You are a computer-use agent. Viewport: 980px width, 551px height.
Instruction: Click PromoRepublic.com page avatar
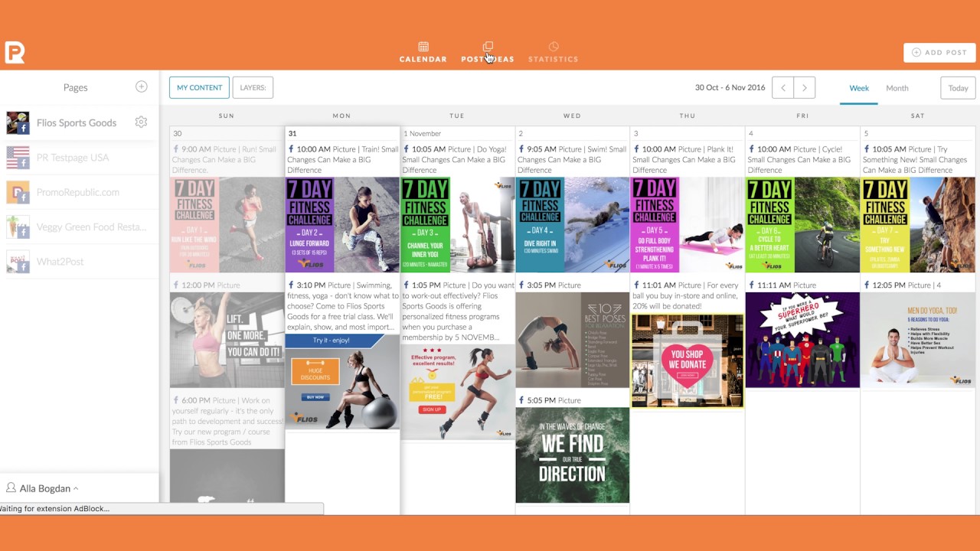(18, 192)
